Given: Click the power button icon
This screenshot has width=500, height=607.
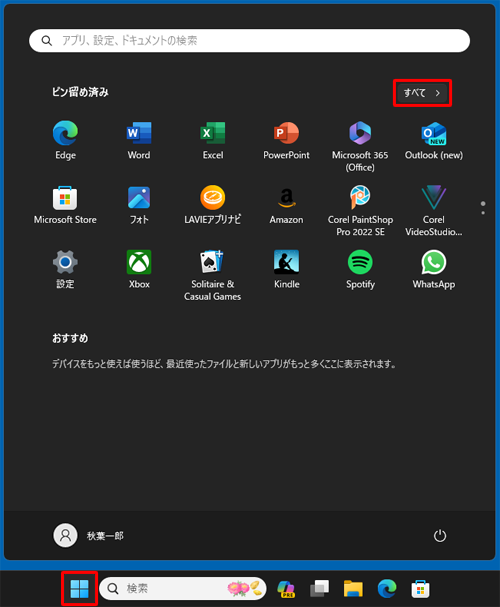Looking at the screenshot, I should coord(440,536).
